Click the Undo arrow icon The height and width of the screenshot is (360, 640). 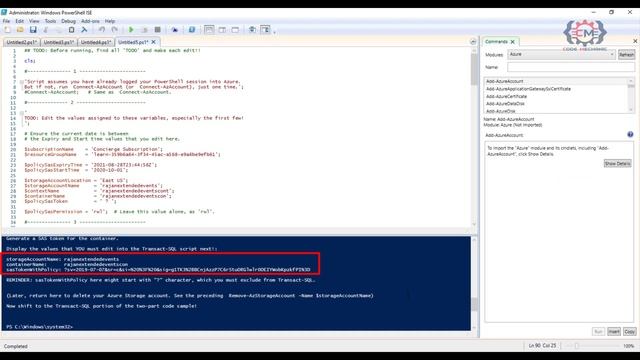tap(102, 30)
